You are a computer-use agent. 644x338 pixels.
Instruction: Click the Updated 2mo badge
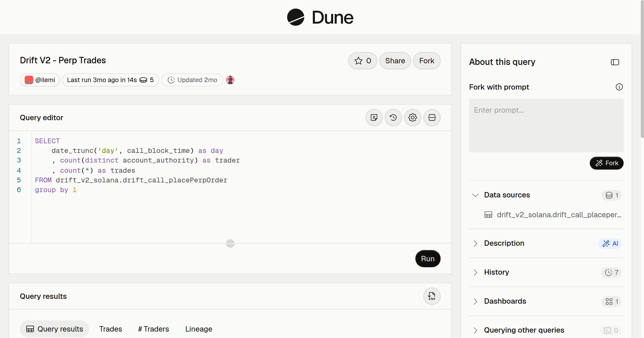(192, 80)
